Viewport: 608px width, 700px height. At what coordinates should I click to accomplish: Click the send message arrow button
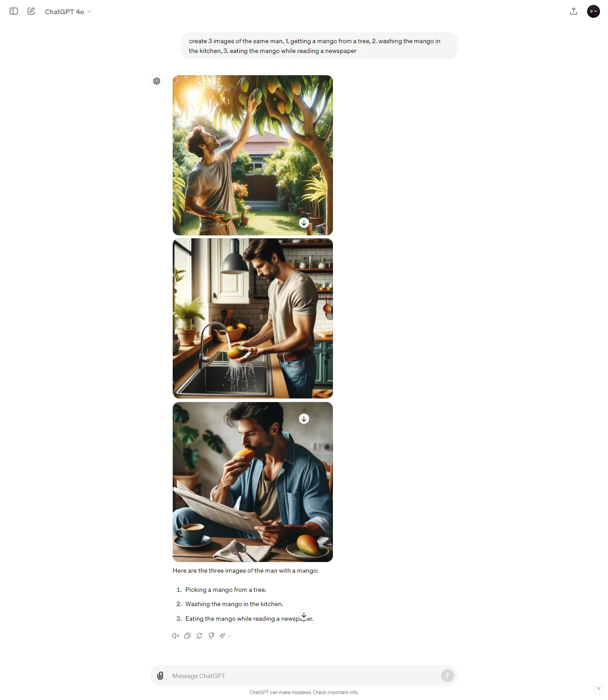tap(447, 676)
